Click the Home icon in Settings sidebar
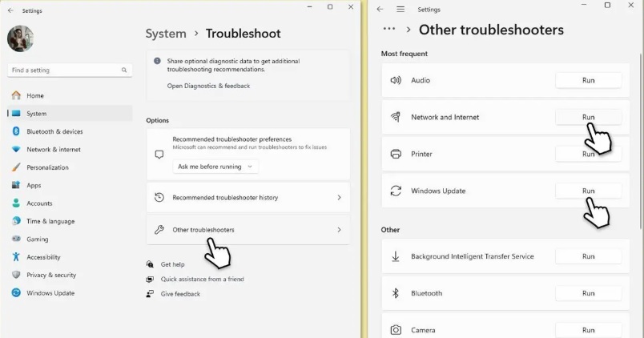This screenshot has height=338, width=644. [x=16, y=95]
